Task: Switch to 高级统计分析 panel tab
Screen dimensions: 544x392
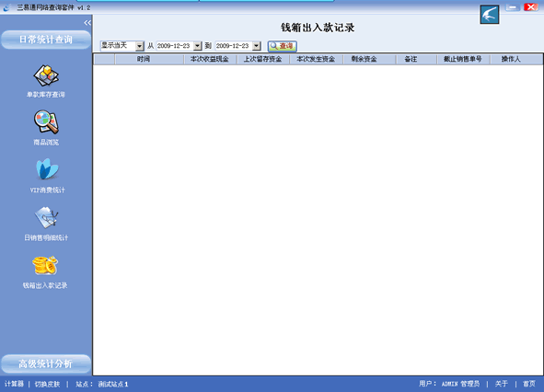Action: pos(46,363)
